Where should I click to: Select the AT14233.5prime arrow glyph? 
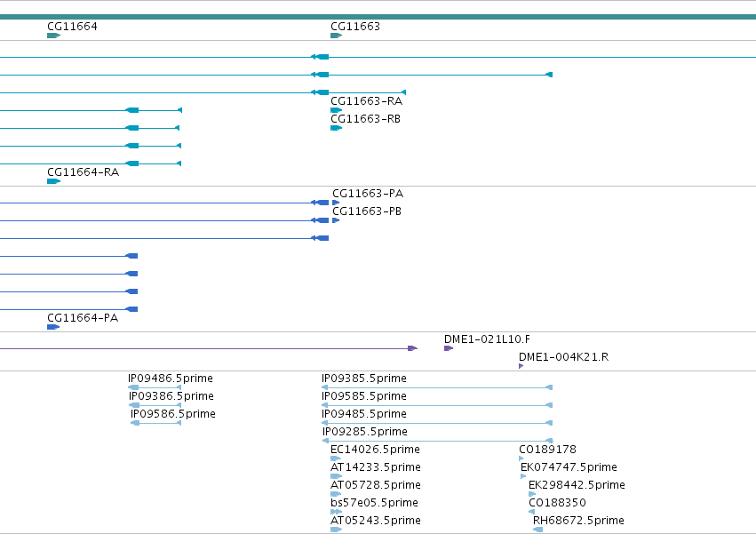[336, 476]
